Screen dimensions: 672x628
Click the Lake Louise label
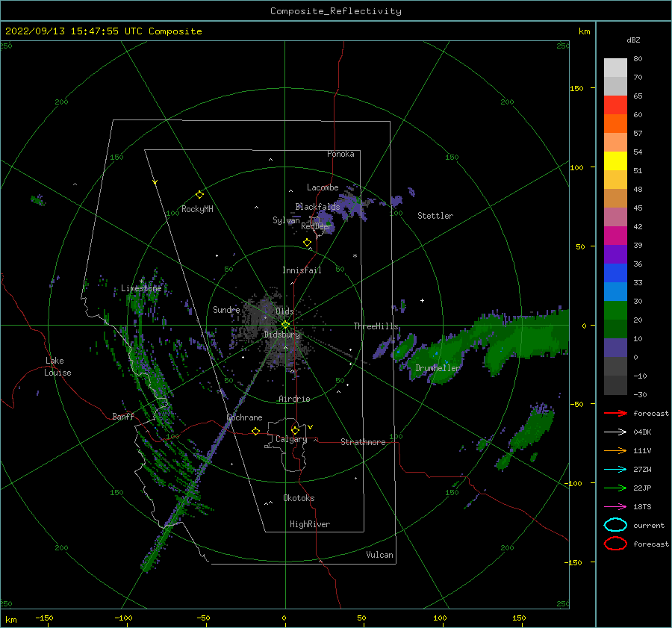click(x=57, y=367)
